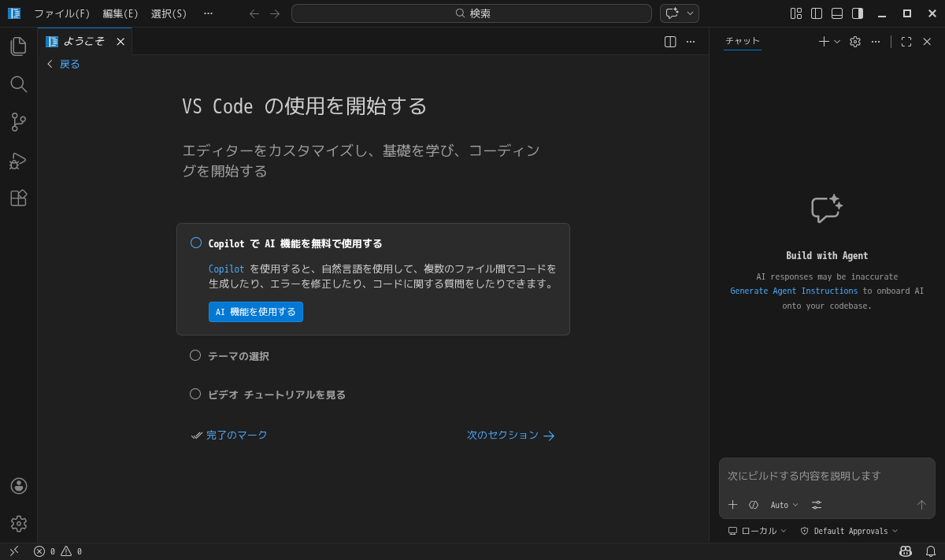Split the editor to the right

pos(670,42)
